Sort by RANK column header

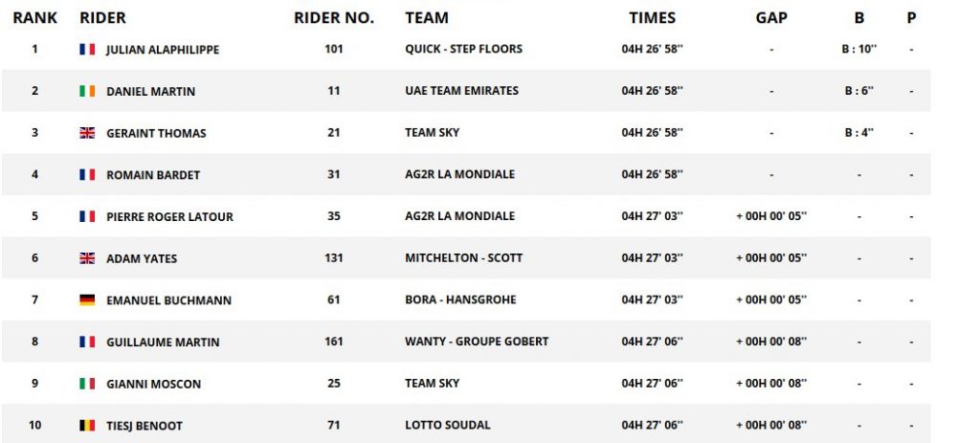click(35, 18)
